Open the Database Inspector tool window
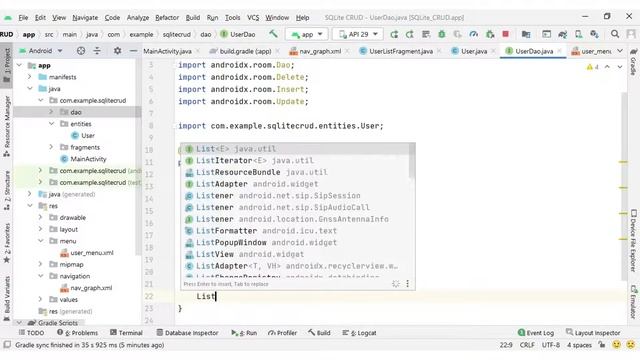 coord(187,333)
